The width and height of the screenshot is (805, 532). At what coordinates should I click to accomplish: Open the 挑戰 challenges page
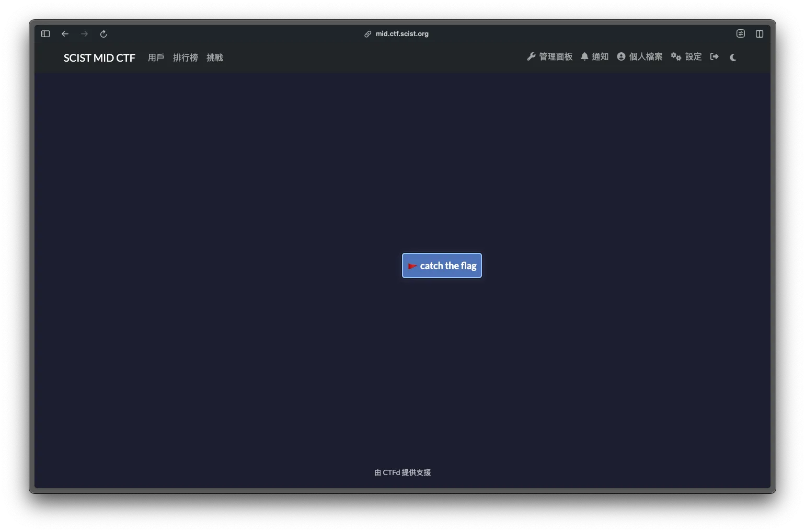pos(214,57)
